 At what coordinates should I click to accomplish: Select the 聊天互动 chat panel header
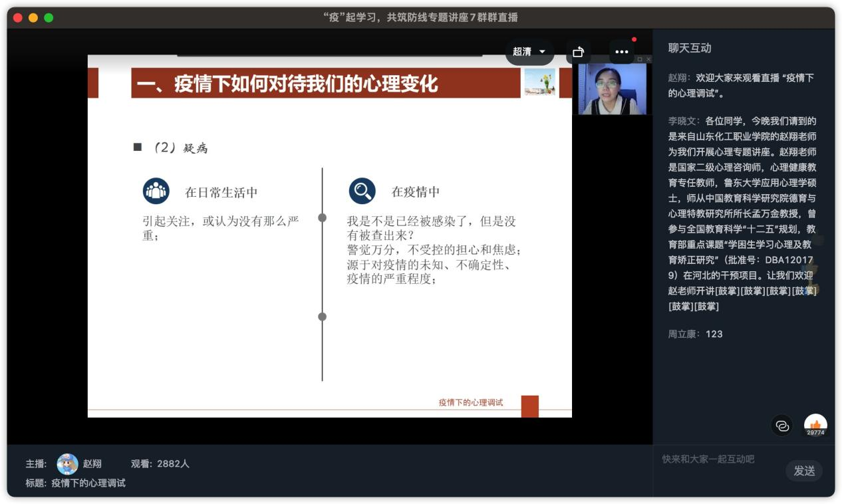(690, 48)
